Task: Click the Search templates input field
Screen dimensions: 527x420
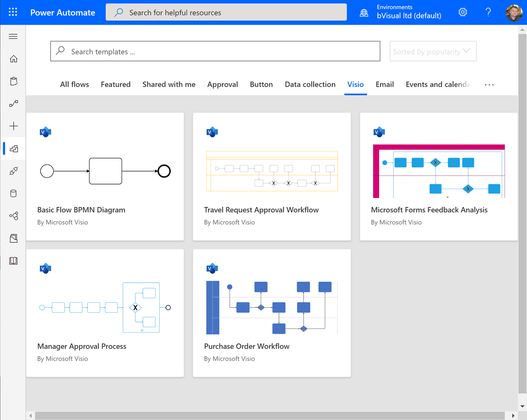Action: 215,51
